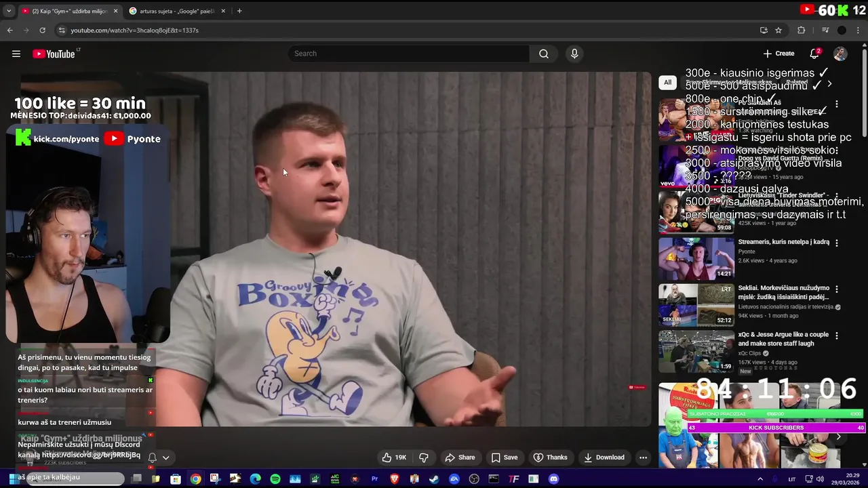Show hidden system tray icons
Image resolution: width=868 pixels, height=488 pixels.
tap(759, 479)
